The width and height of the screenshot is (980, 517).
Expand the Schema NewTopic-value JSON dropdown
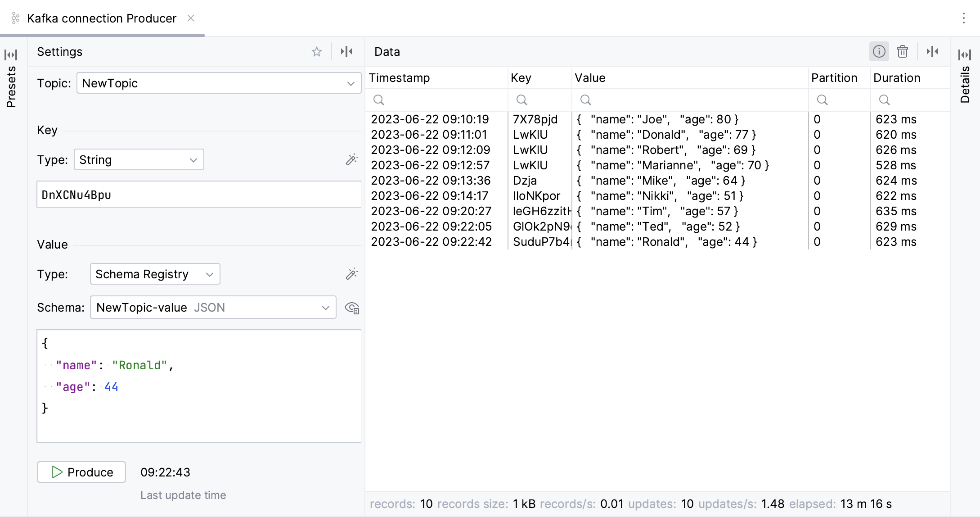[327, 308]
